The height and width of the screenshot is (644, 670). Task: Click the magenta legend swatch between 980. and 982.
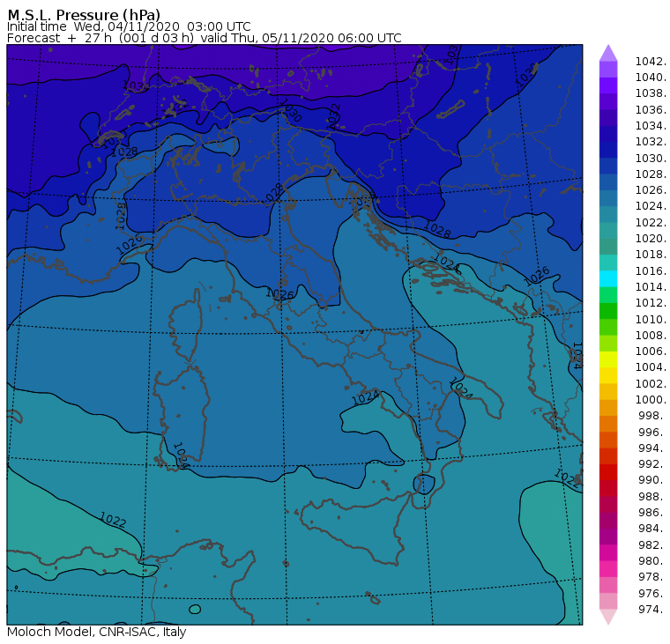point(608,552)
